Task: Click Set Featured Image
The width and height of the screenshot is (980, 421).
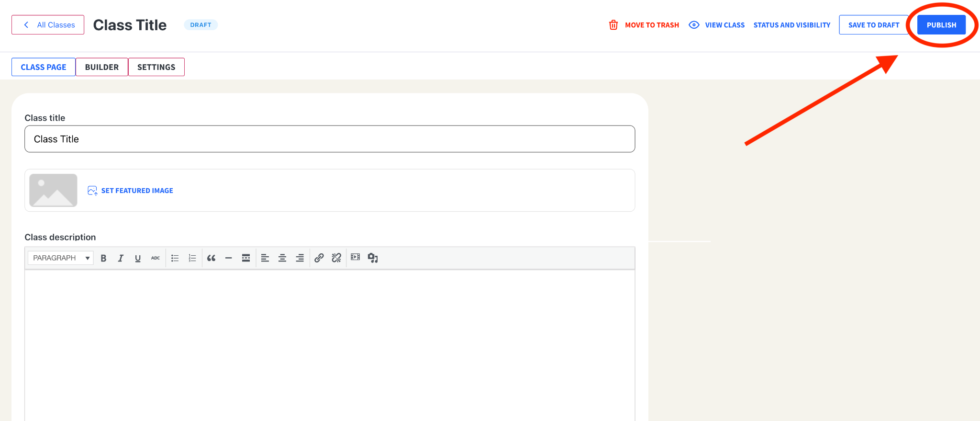Action: [137, 191]
